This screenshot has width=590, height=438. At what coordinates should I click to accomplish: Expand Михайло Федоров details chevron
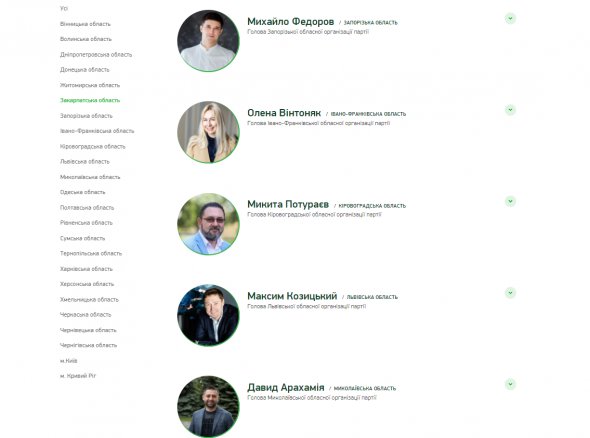pyautogui.click(x=510, y=18)
